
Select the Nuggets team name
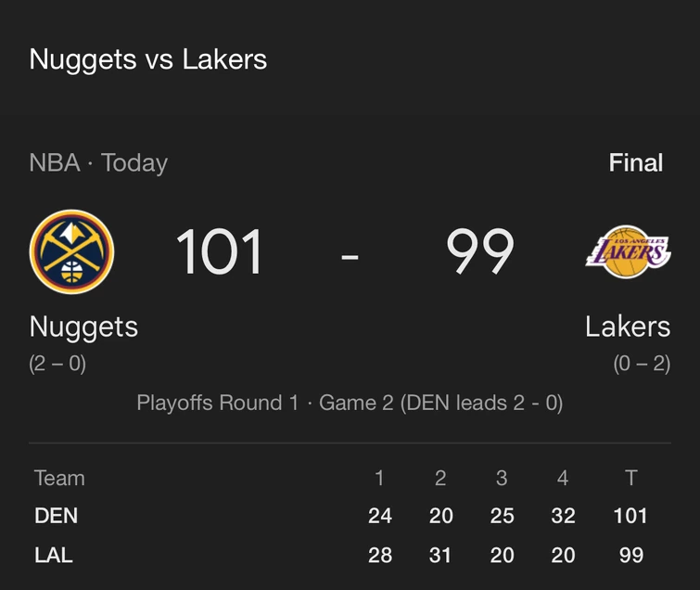tap(83, 327)
